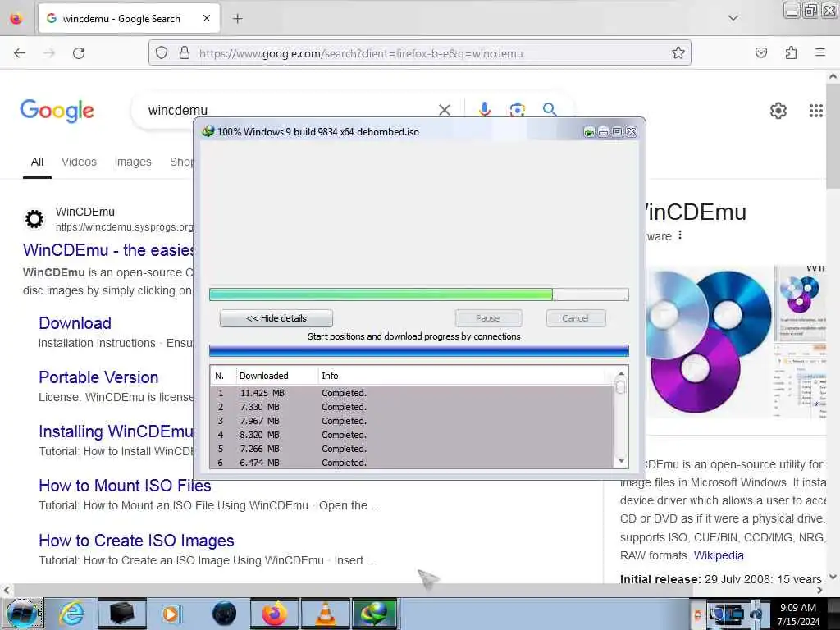
Task: Open Internet Download Manager taskbar icon
Action: click(374, 614)
